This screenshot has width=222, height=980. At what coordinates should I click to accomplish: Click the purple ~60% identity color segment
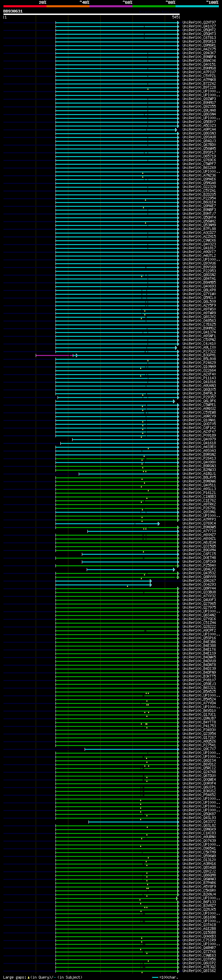click(x=111, y=6)
